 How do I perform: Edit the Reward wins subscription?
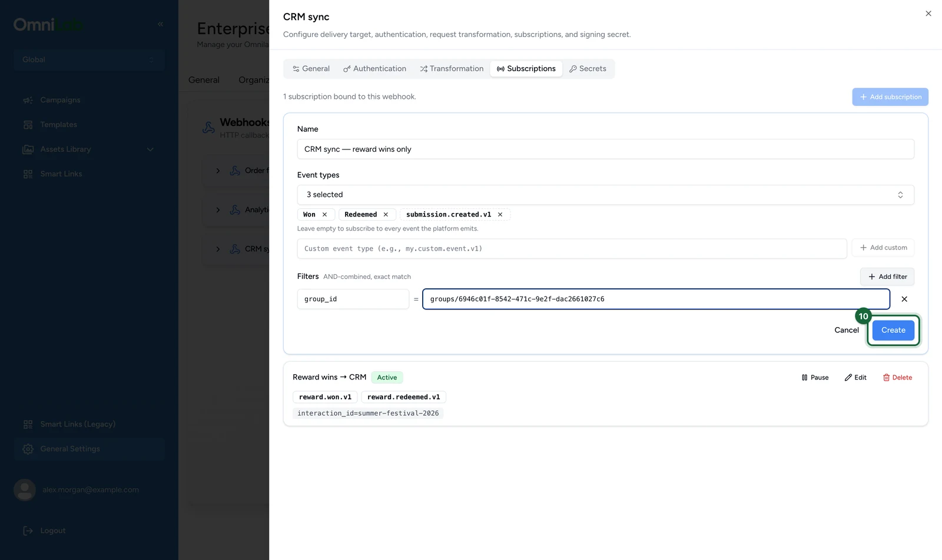(x=855, y=378)
